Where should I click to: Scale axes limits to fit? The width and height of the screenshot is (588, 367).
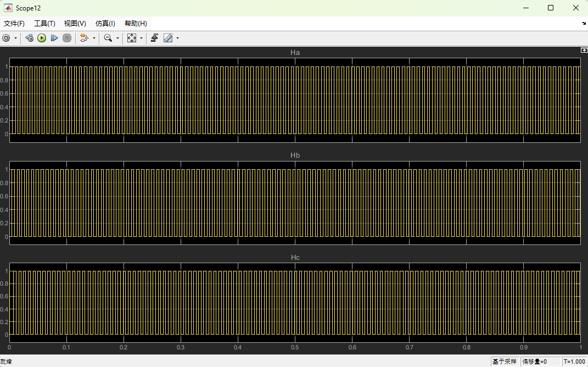point(132,38)
